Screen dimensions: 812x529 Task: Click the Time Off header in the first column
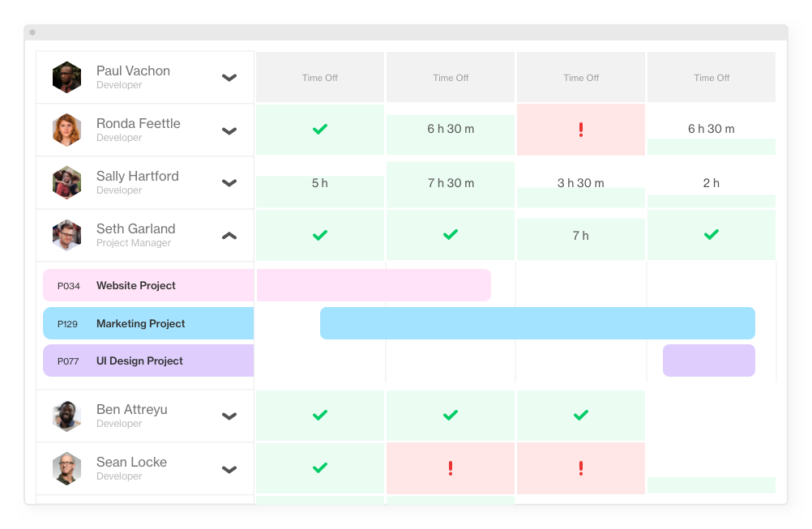(x=319, y=77)
